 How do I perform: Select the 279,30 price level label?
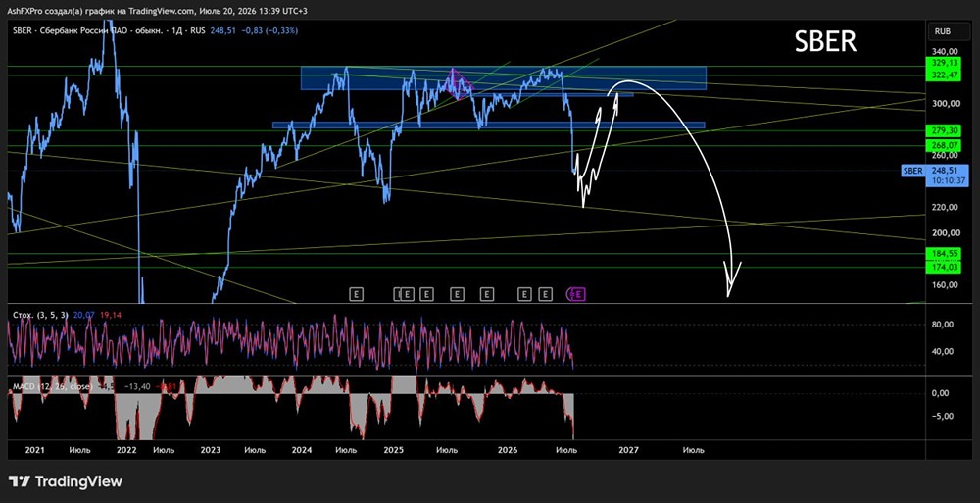(945, 130)
